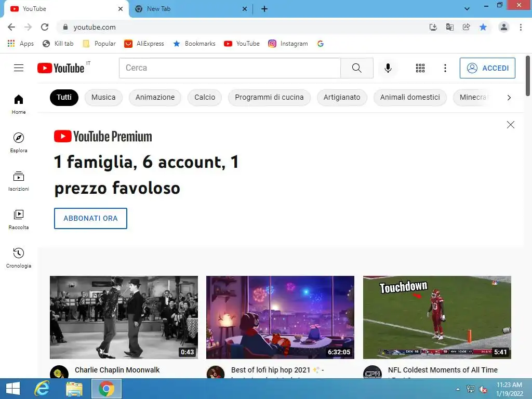Open a new tab with plus button
Screen dimensions: 532x399
pyautogui.click(x=264, y=9)
